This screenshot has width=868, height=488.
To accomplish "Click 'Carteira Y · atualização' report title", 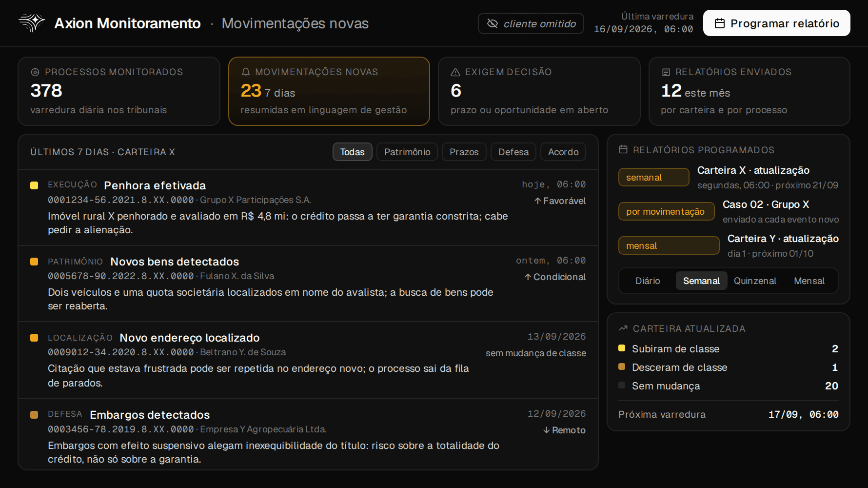I will click(783, 239).
